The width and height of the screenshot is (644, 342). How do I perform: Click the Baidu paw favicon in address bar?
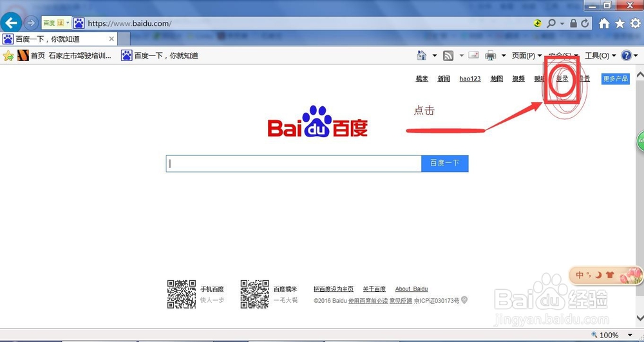point(79,23)
